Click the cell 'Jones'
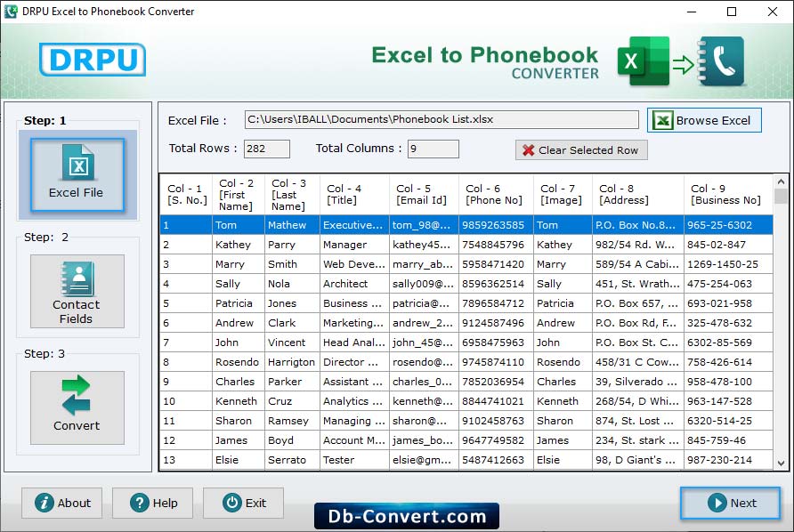 point(292,303)
